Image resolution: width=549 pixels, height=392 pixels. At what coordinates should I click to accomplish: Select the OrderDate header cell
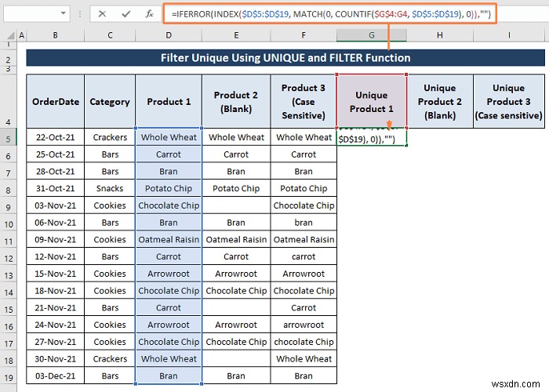click(56, 101)
